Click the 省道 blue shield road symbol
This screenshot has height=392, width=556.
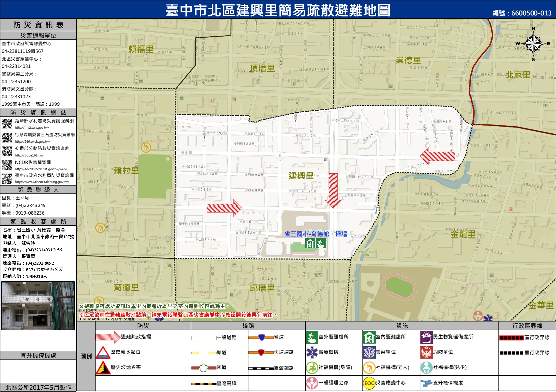coord(261,337)
